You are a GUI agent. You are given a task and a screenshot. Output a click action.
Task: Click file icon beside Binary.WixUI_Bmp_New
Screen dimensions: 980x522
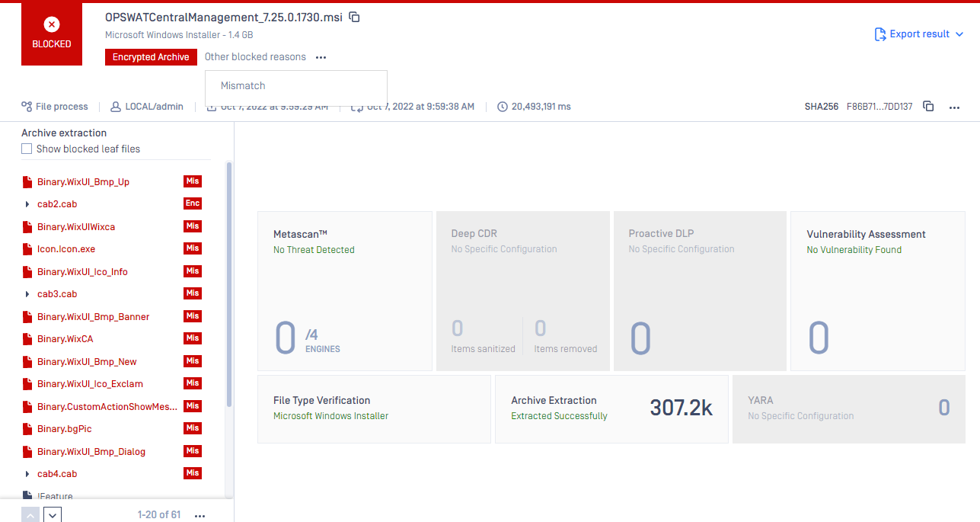[x=27, y=362]
